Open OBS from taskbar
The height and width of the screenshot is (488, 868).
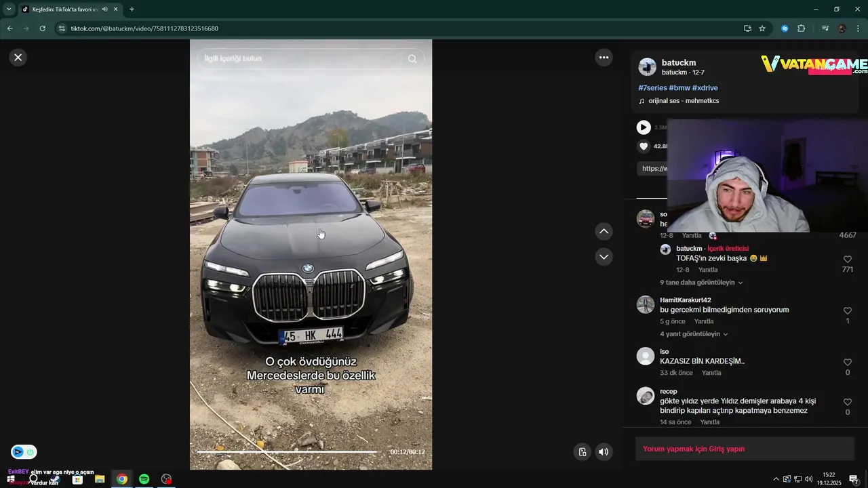(x=167, y=479)
